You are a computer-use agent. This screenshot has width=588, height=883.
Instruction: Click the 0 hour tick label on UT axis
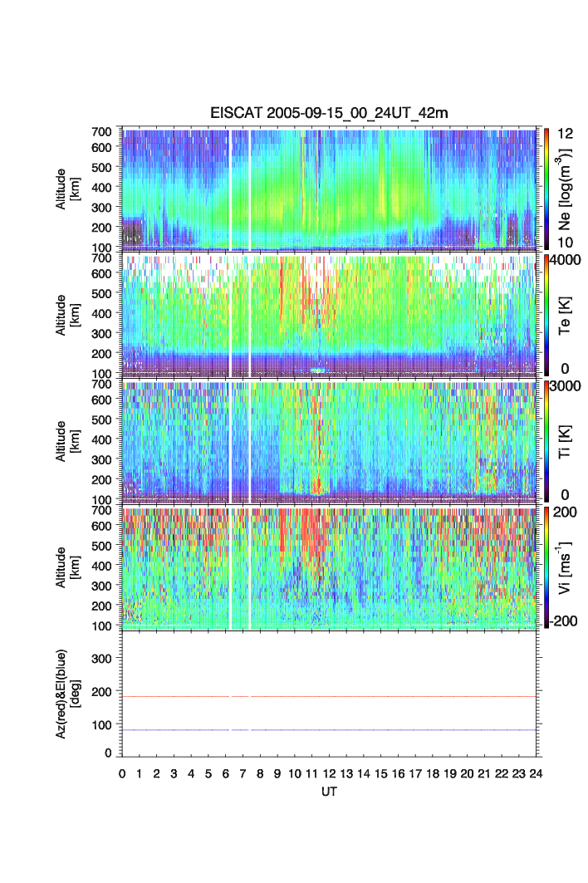point(122,773)
